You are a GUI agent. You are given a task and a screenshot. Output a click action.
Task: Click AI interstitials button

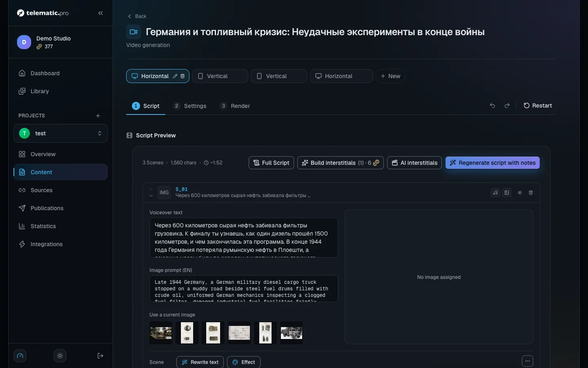(x=414, y=163)
